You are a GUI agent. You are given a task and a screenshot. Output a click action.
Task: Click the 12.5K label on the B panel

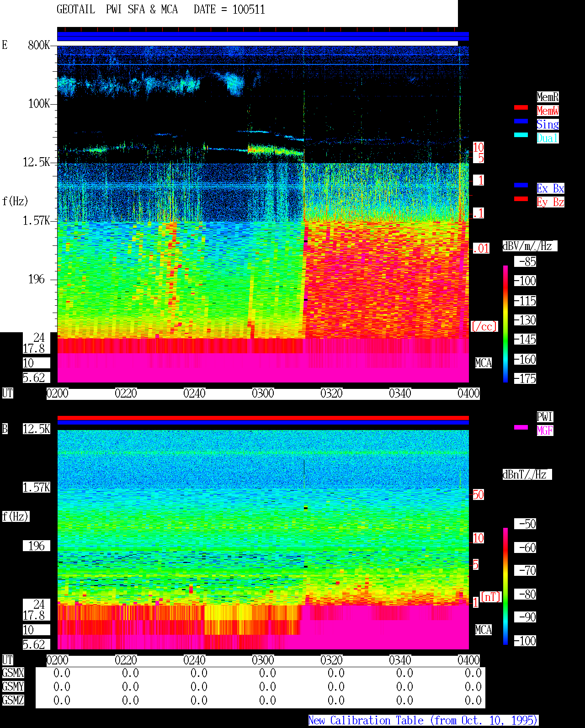click(37, 429)
